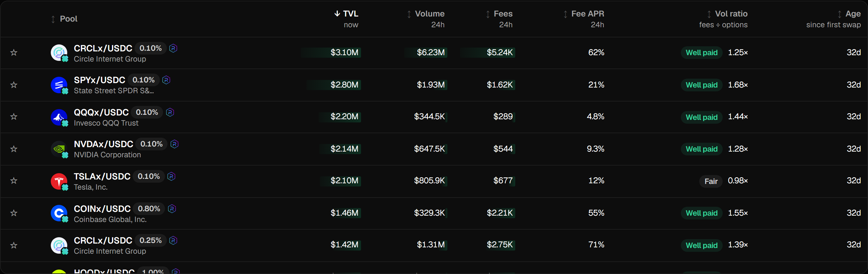This screenshot has width=868, height=274.
Task: Click the NVIDIA token logo icon
Action: 59,149
